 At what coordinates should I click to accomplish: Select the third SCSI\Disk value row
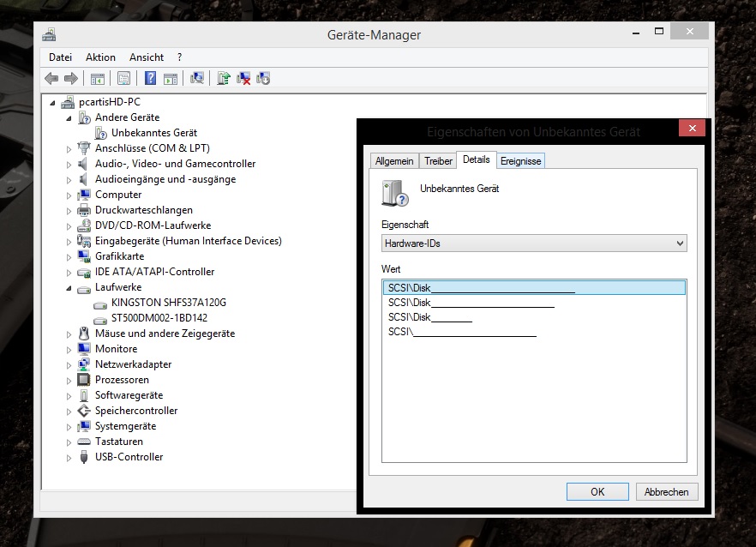click(534, 317)
